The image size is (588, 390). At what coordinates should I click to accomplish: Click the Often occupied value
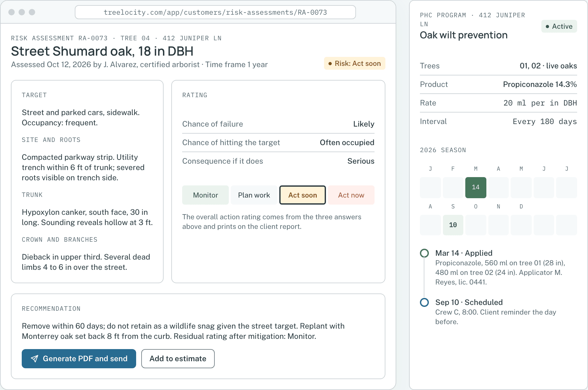(347, 143)
